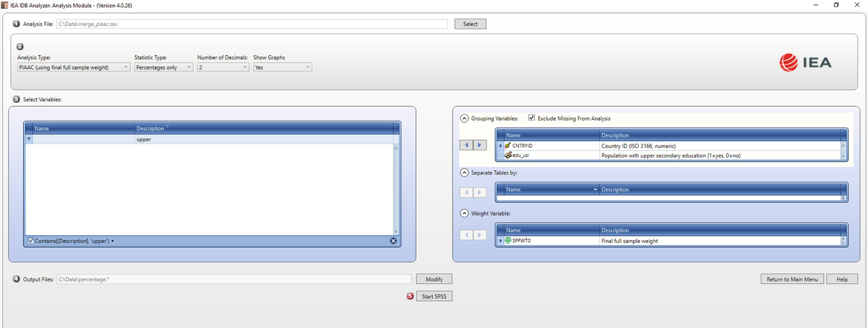The image size is (868, 328).
Task: Click left arrow beside Separate Tables list
Action: tap(466, 193)
